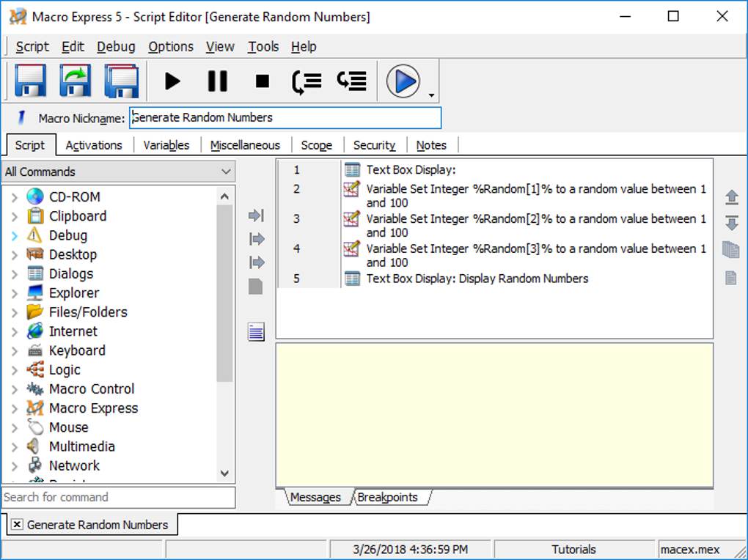748x560 pixels.
Task: Open dropdown arrow beside the run button
Action: pos(431,95)
